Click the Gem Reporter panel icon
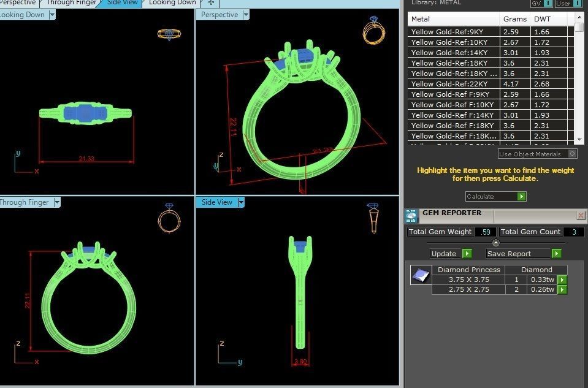This screenshot has height=388, width=588. click(411, 216)
